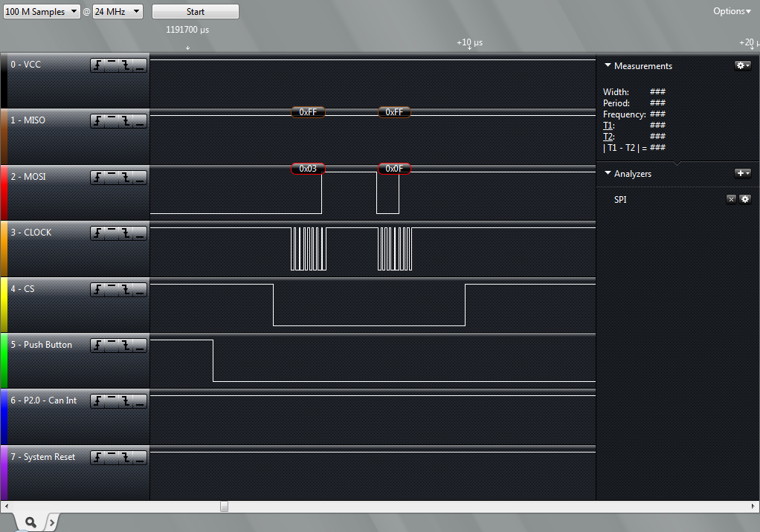
Task: Click the T2 timing marker label
Action: (609, 137)
